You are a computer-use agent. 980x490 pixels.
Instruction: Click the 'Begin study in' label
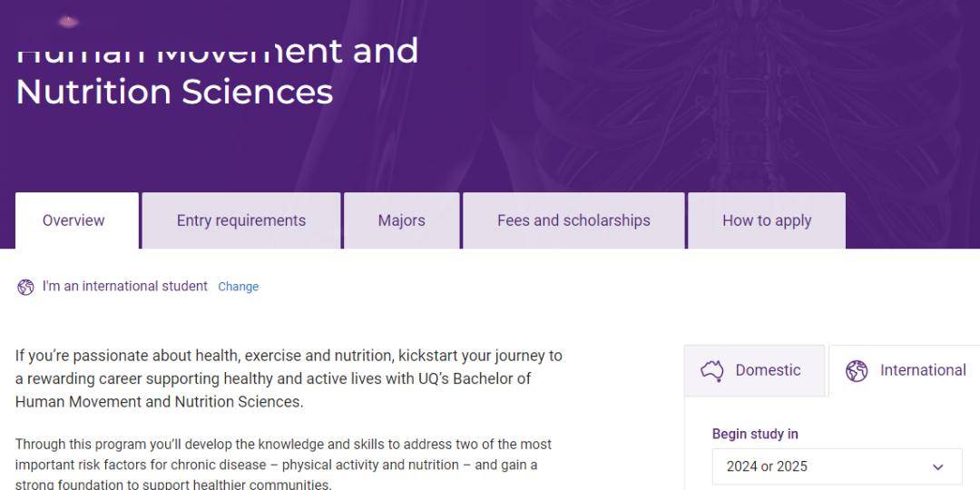pyautogui.click(x=755, y=434)
